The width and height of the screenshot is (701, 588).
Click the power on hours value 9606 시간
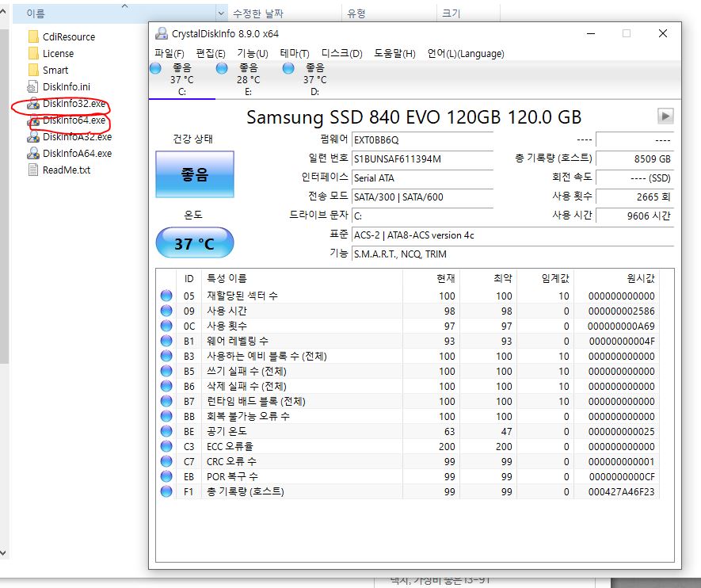[x=634, y=216]
